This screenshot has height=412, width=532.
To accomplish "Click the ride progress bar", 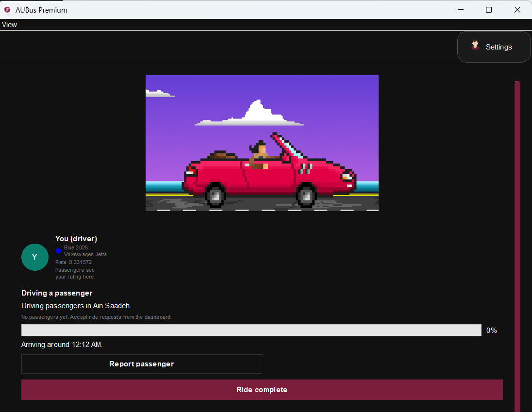I will coord(251,330).
